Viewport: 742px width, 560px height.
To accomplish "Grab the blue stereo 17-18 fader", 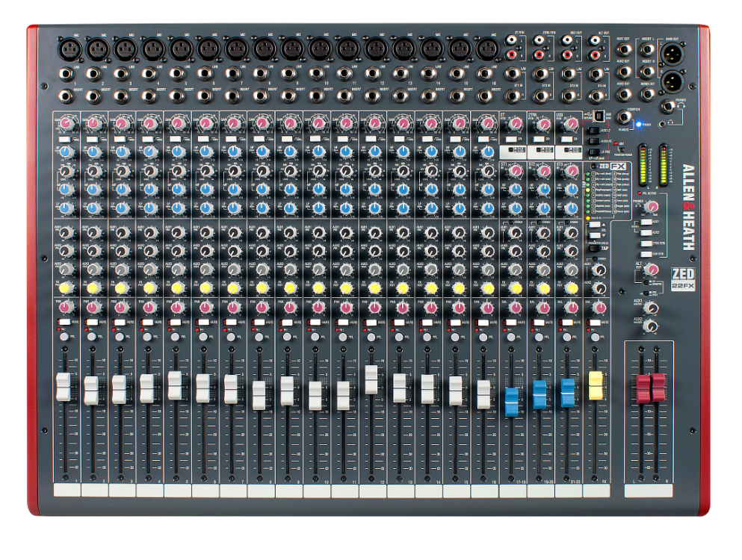I will click(x=512, y=402).
